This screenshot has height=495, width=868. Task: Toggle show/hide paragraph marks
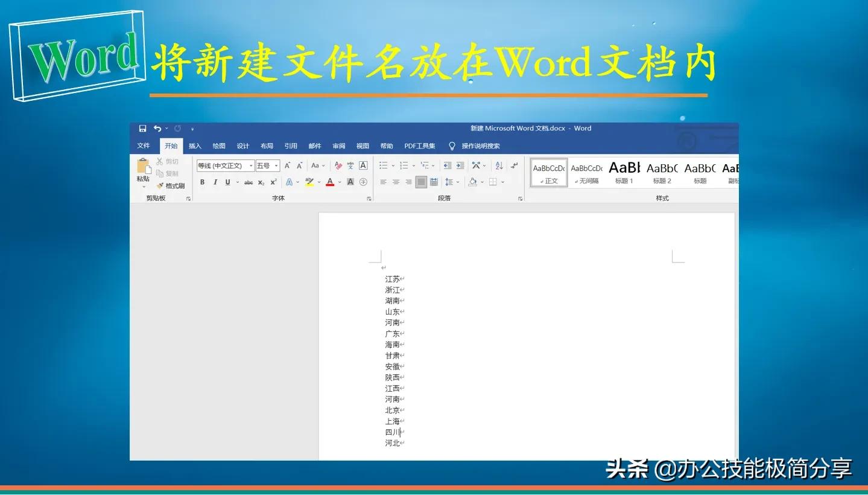point(514,165)
